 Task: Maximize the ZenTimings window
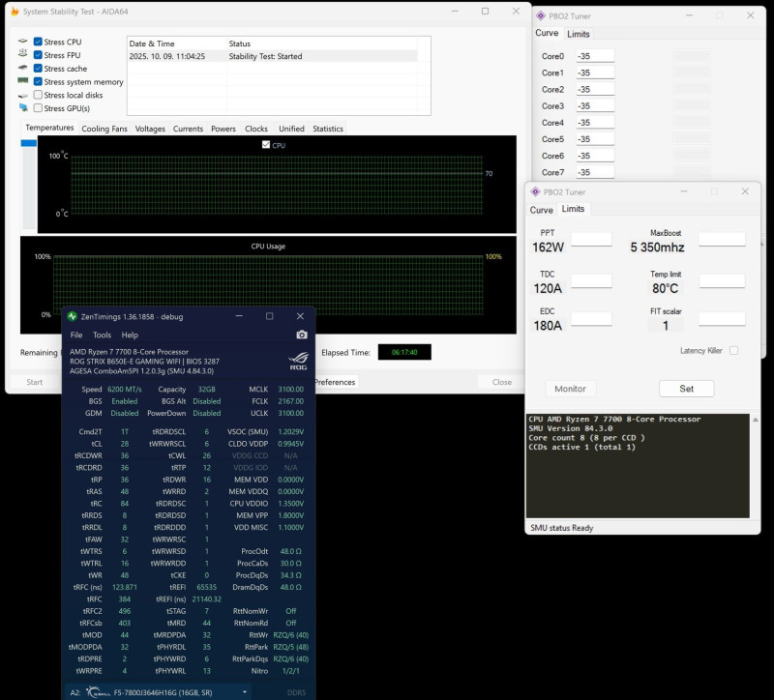point(270,316)
